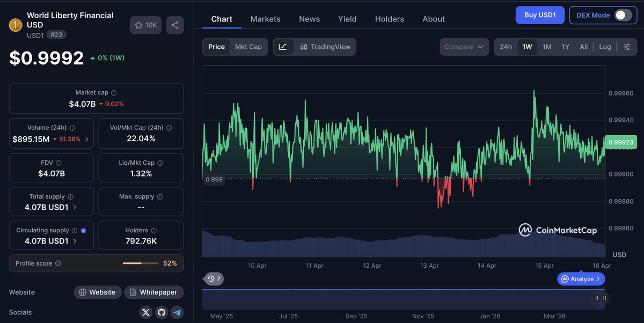644x323 pixels.
Task: Switch to the Holders tab
Action: (389, 19)
